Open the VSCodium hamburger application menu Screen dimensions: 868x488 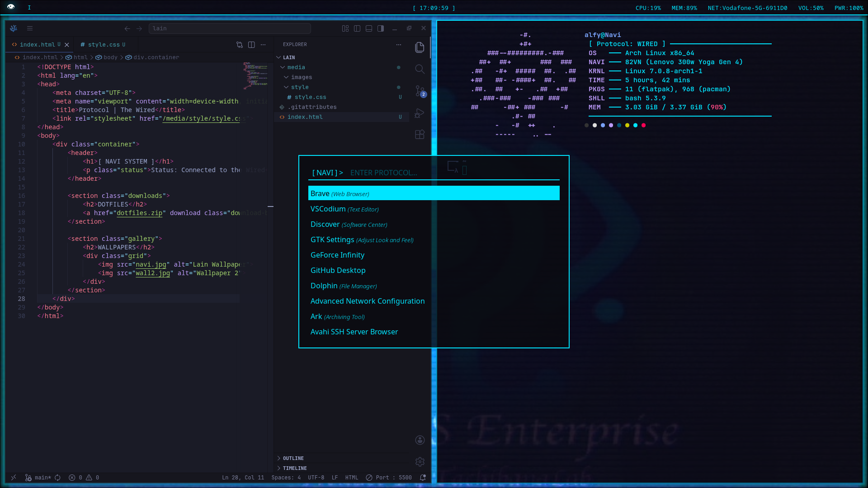(30, 28)
